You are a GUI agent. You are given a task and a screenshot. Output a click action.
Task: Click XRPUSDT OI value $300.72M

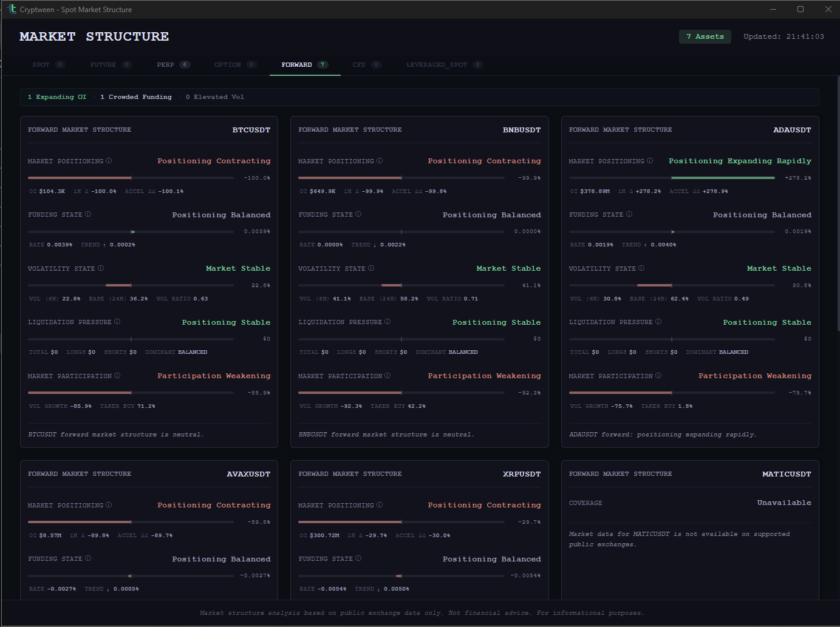pos(324,535)
